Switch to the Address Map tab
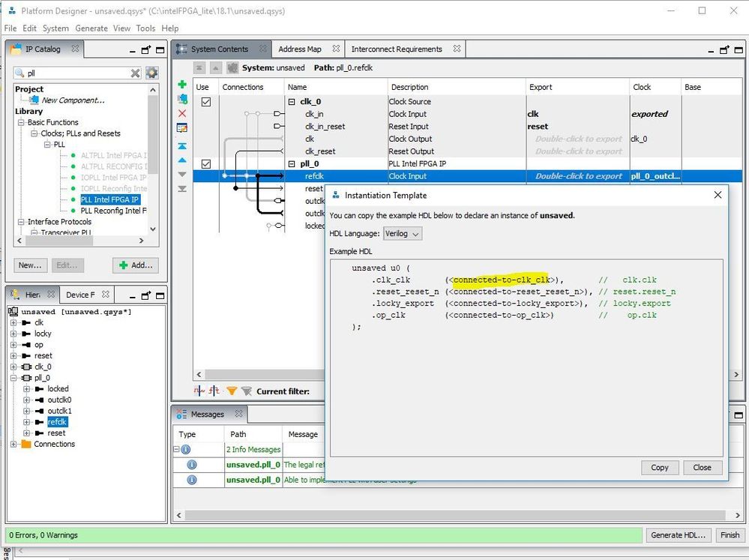The width and height of the screenshot is (749, 560). click(x=299, y=49)
